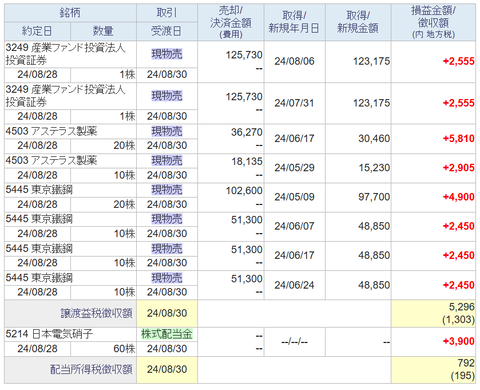The height and width of the screenshot is (390, 480).
Task: Click the profit value +2,905
Action: (x=458, y=168)
